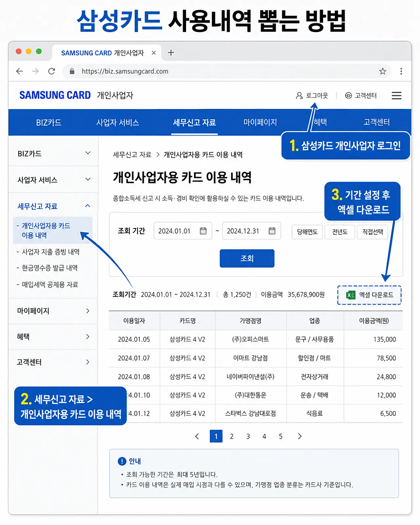The image size is (420, 525).
Task: Click the 이용일자 column header
Action: coord(134,321)
